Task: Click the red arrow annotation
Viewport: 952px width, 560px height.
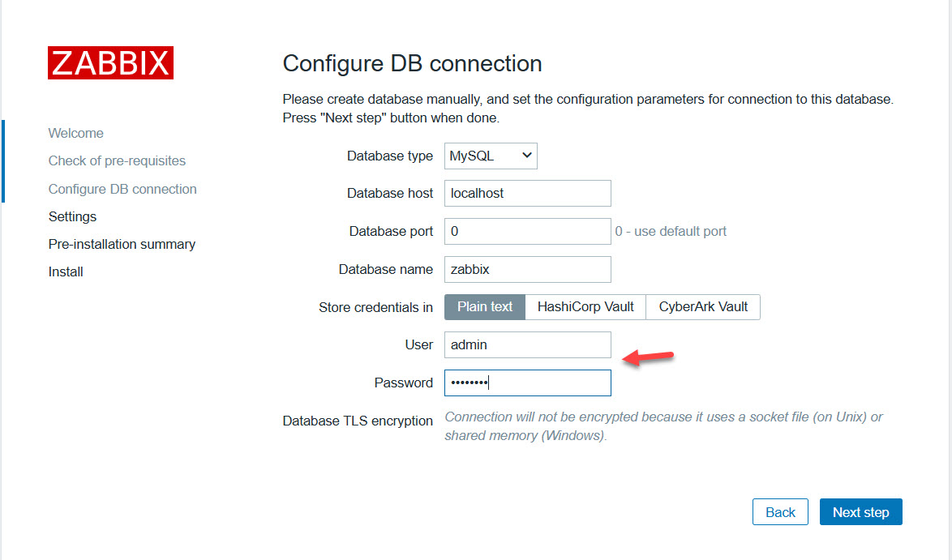Action: click(652, 357)
